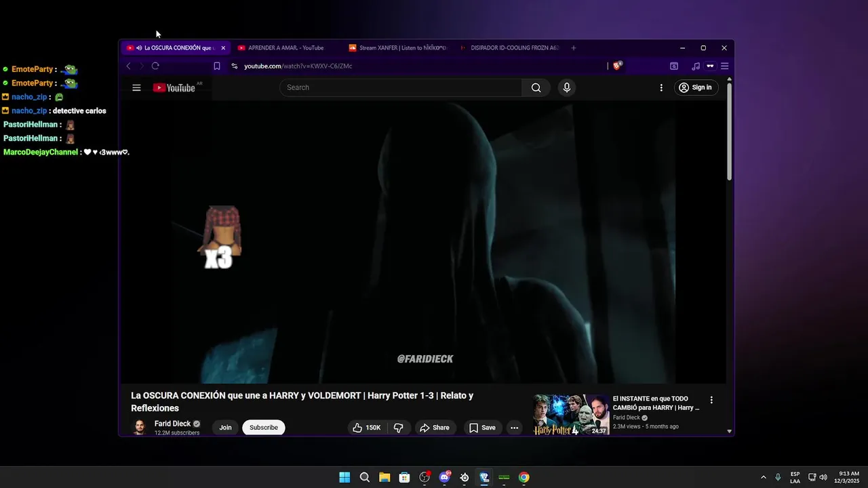
Task: Go forward in browser history
Action: (141, 66)
